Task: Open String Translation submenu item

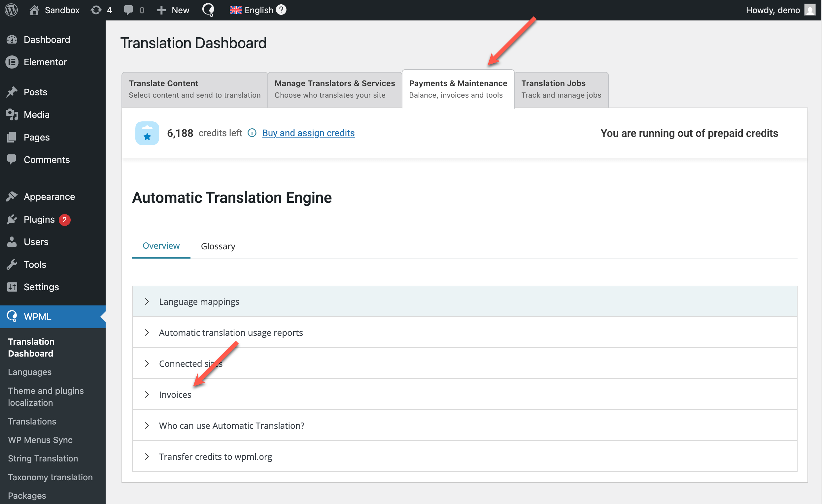Action: [43, 458]
